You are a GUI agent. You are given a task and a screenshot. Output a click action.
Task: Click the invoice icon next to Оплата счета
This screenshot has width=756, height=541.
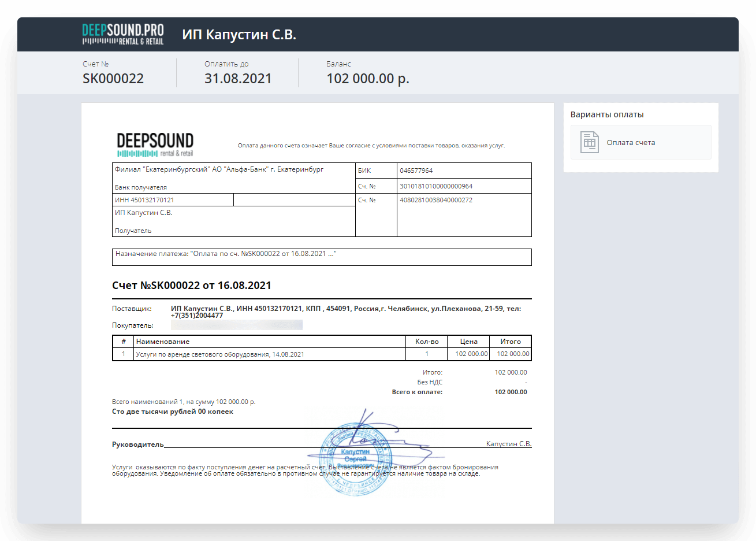(589, 142)
